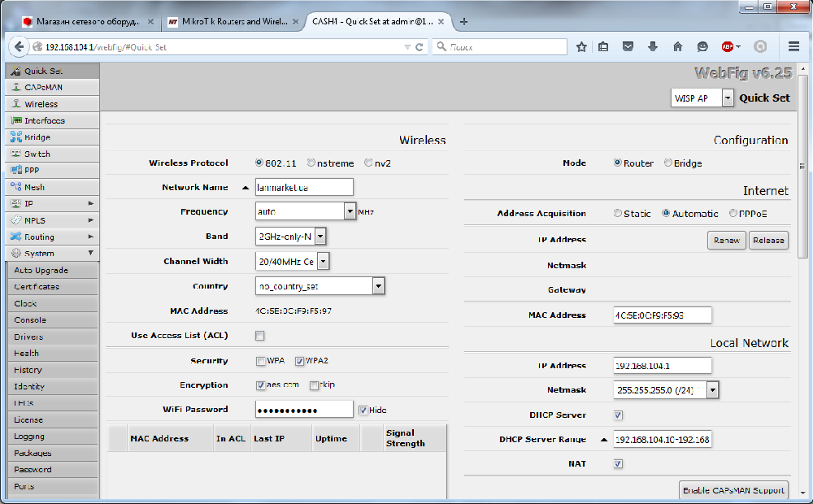The height and width of the screenshot is (504, 813).
Task: Enable the Use Access List (ACL) checkbox
Action: 260,336
